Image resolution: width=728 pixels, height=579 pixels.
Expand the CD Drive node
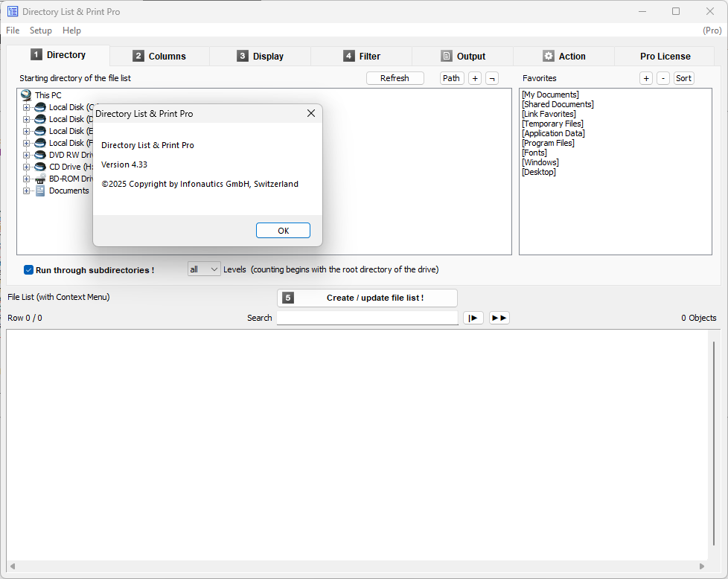27,167
